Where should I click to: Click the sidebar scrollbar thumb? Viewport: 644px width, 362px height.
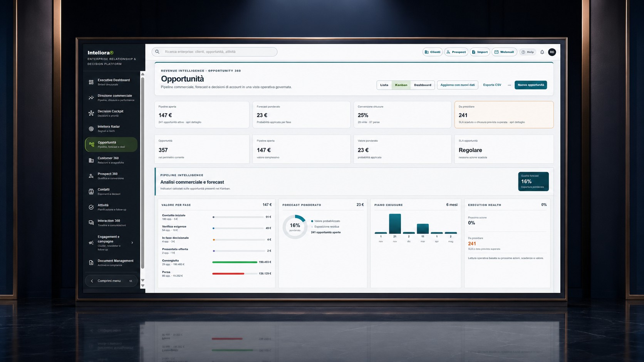coord(143,173)
